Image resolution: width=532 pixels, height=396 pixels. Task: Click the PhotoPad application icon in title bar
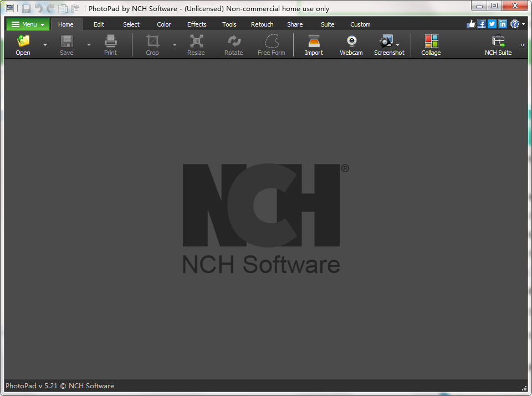pyautogui.click(x=10, y=8)
